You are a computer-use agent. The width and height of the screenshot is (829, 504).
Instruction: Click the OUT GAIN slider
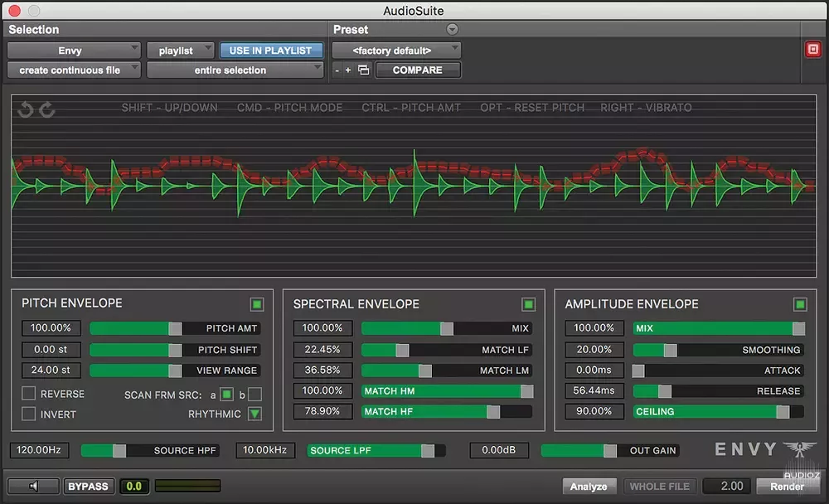pyautogui.click(x=610, y=450)
